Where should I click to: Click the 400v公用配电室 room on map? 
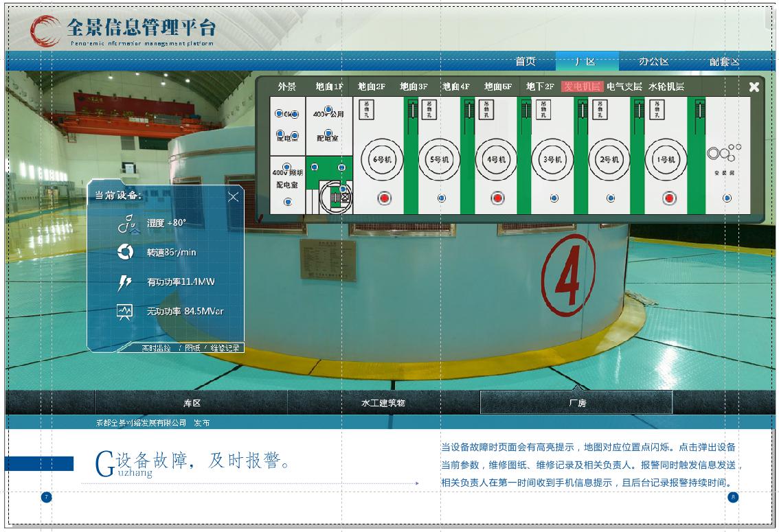[329, 126]
